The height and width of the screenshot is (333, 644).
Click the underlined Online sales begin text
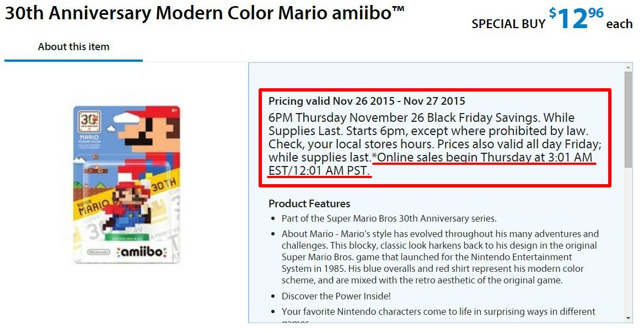pos(430,164)
